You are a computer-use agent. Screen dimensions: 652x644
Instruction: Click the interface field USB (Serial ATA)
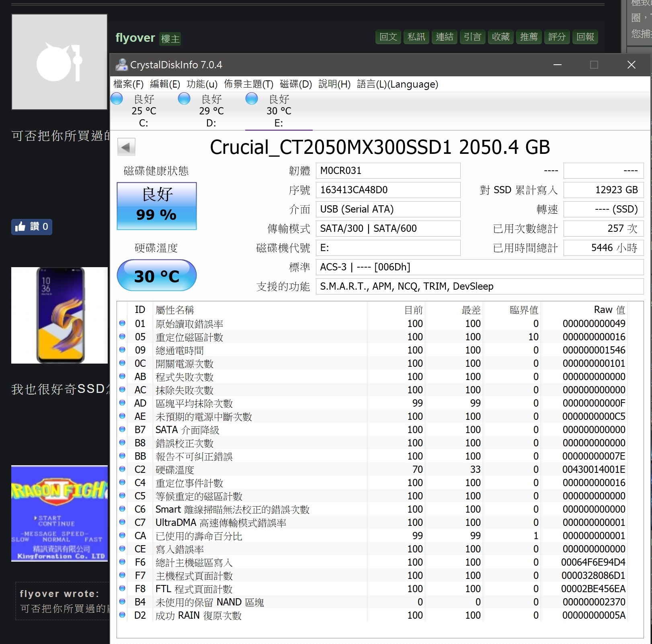click(388, 209)
